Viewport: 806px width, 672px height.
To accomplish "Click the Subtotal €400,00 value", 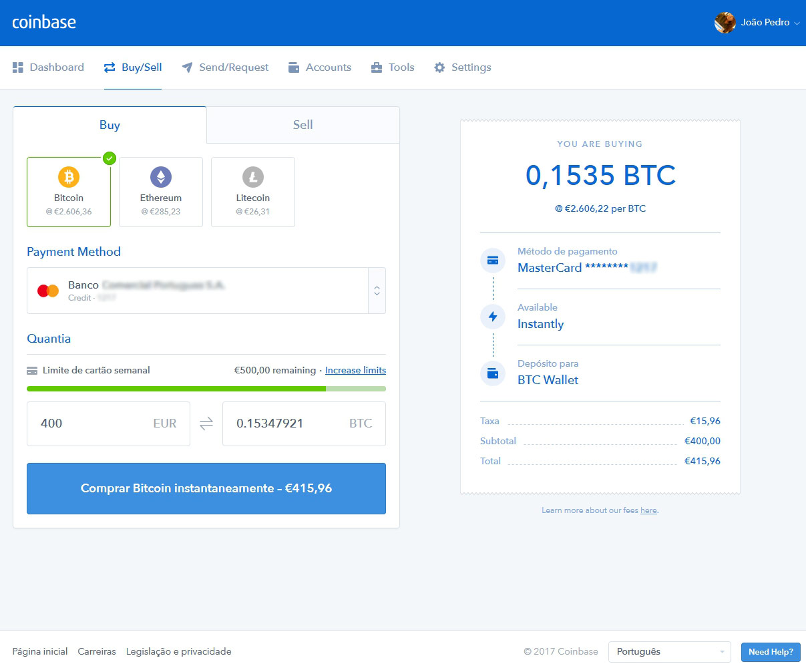I will (702, 441).
